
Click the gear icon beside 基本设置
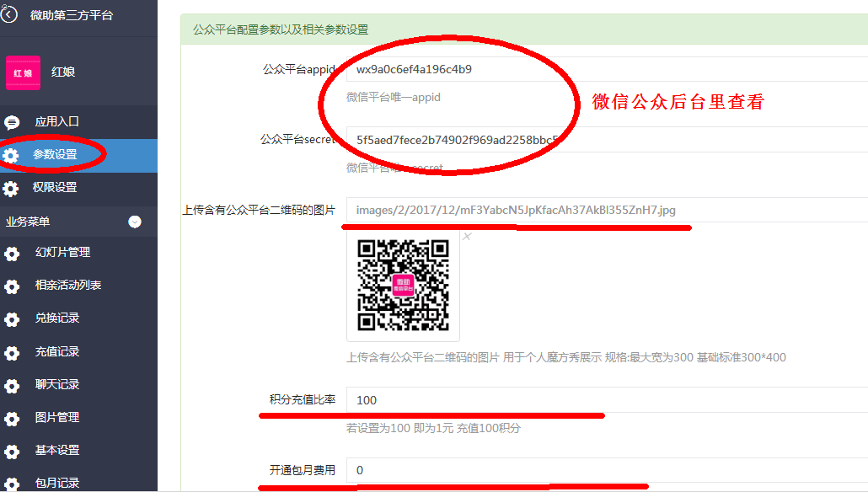tap(12, 452)
